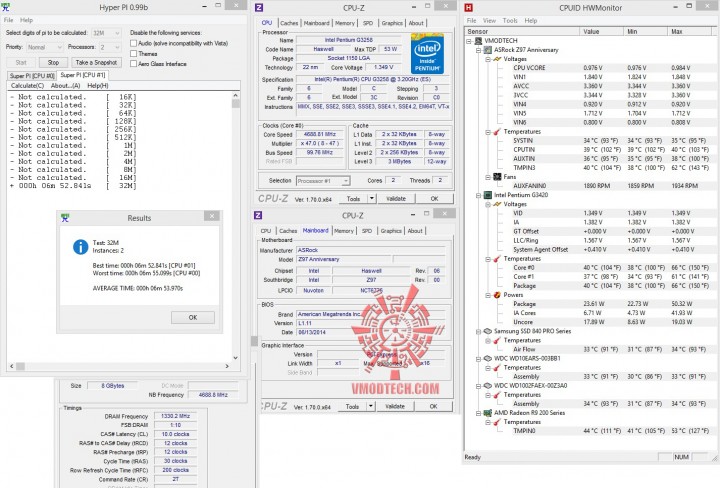
Task: Click the Intel Pentium G3420 chip icon
Action: [x=488, y=195]
